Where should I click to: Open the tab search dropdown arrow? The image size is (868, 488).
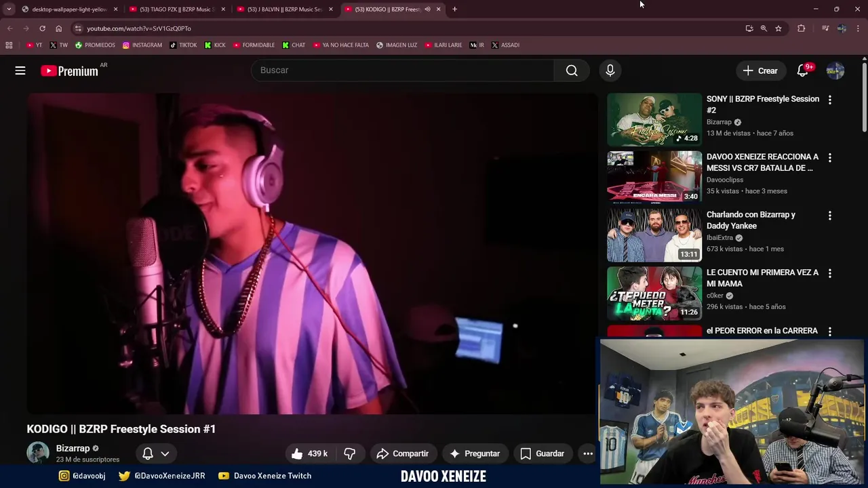click(x=9, y=9)
